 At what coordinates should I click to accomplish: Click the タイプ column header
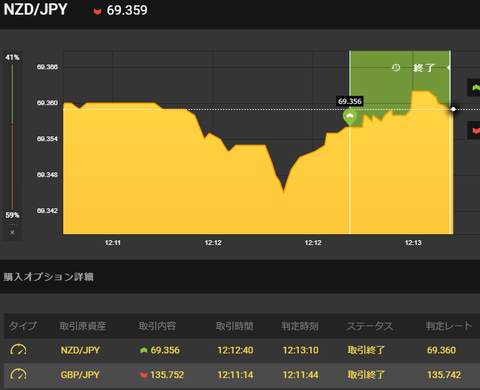point(23,326)
